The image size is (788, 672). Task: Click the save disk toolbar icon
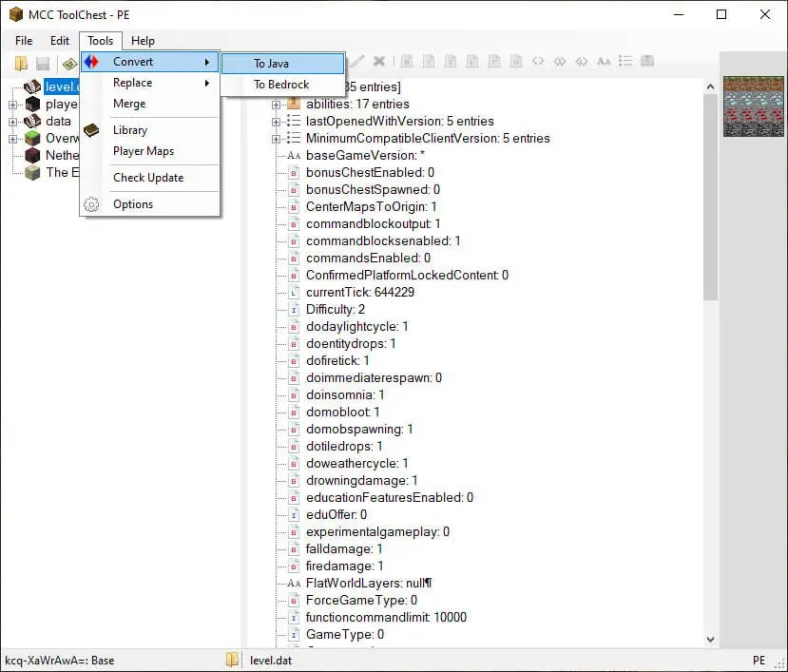[x=43, y=64]
